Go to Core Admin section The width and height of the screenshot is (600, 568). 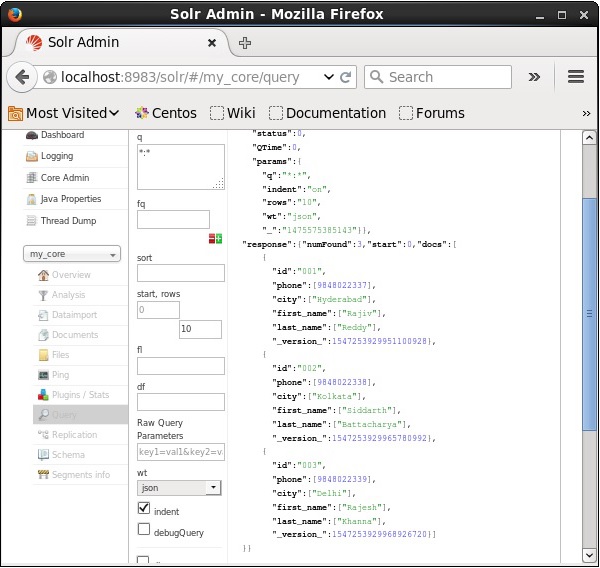point(64,178)
